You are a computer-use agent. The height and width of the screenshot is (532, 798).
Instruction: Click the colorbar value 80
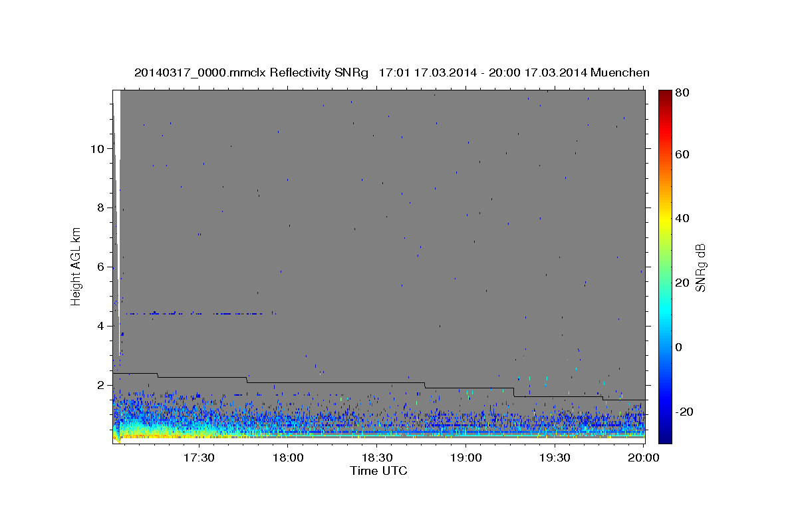coord(682,92)
